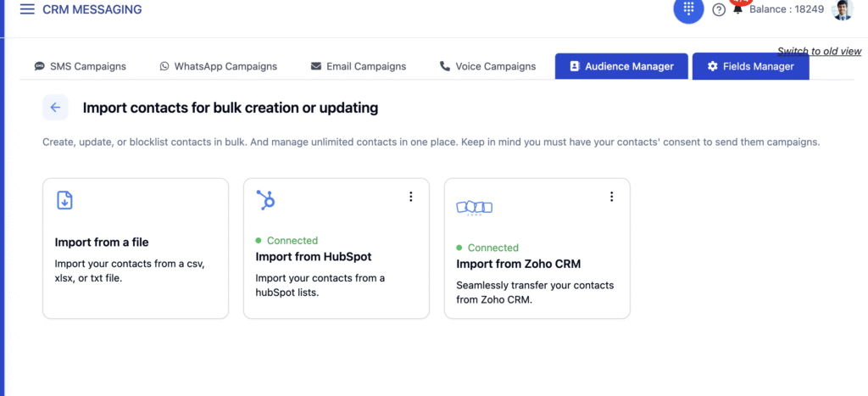Viewport: 868px width, 396px height.
Task: Open the help question mark icon
Action: click(x=719, y=9)
